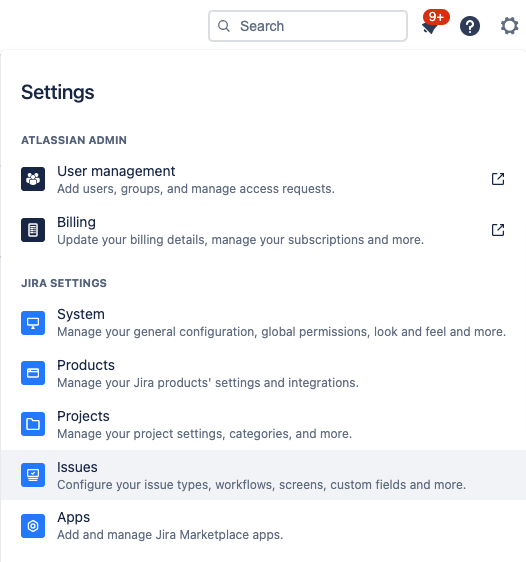Open the System settings entry

click(x=263, y=323)
